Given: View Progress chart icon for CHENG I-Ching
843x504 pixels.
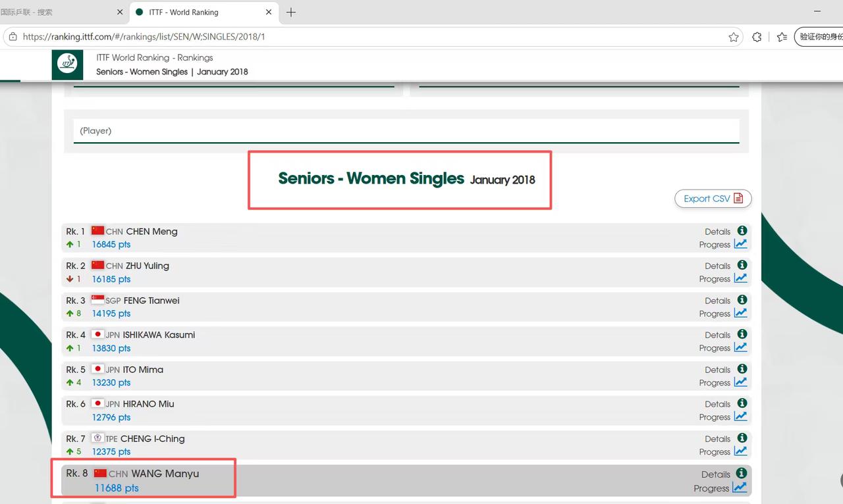Looking at the screenshot, I should point(741,451).
